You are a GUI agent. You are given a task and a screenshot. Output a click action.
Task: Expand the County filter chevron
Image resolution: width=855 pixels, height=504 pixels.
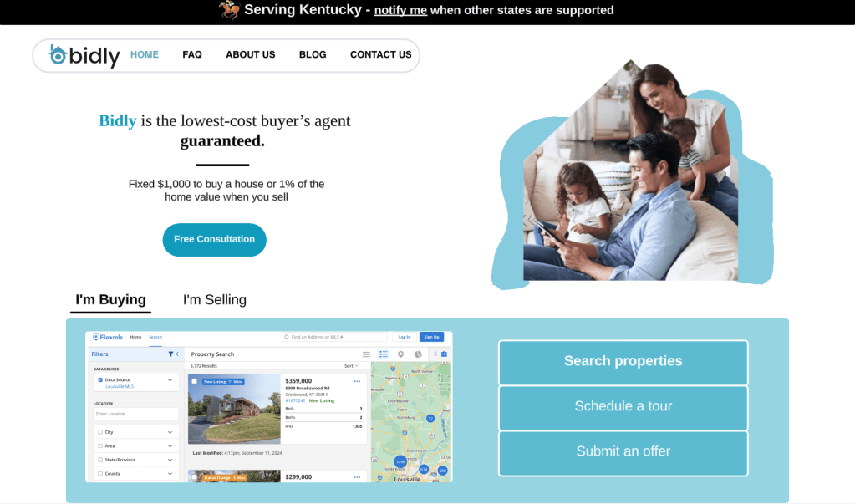170,474
